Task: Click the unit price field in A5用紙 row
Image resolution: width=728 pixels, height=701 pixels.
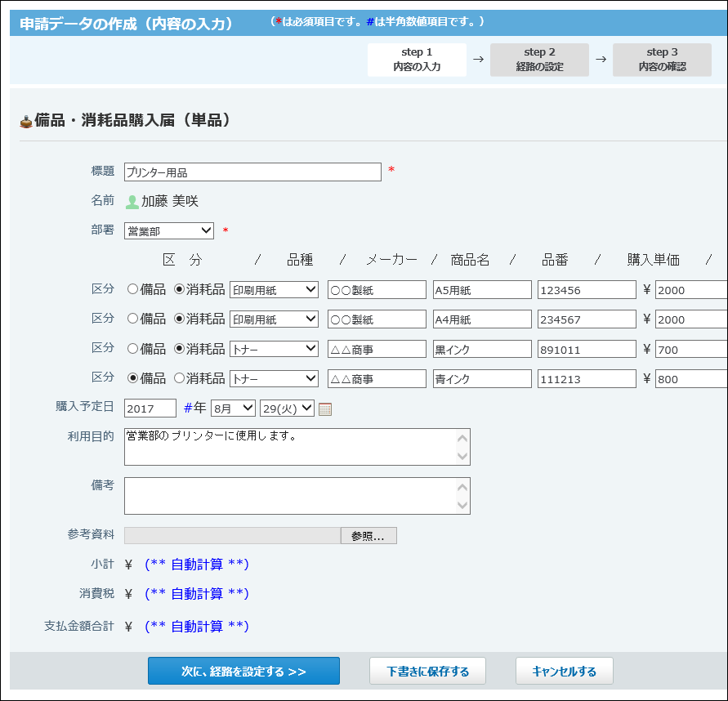Action: [x=691, y=290]
